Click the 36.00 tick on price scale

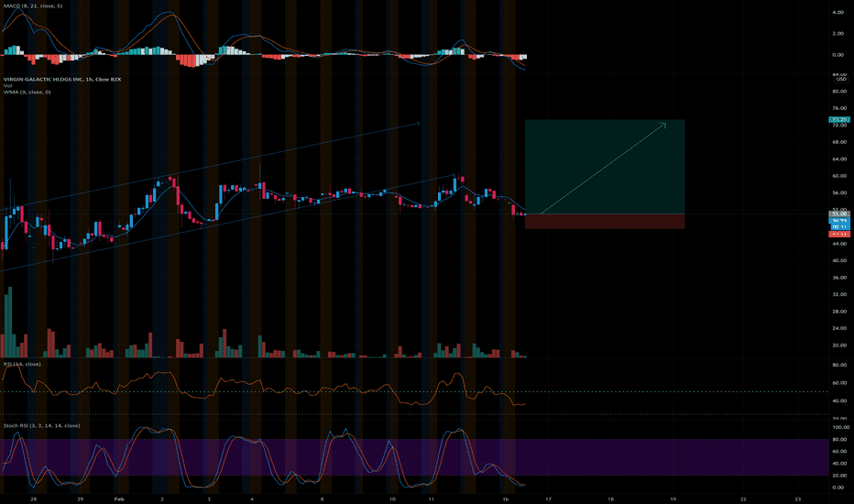point(838,278)
